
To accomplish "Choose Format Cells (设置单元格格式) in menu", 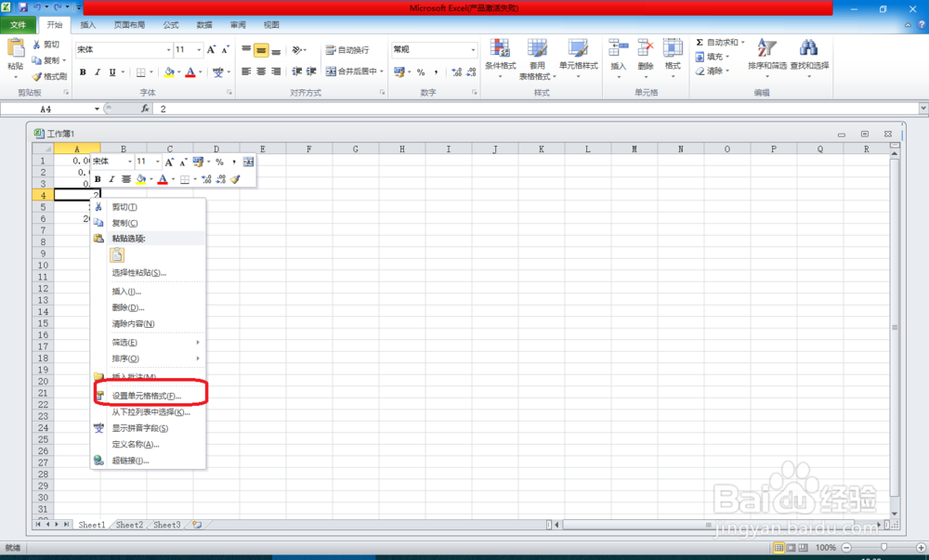I will coord(148,396).
